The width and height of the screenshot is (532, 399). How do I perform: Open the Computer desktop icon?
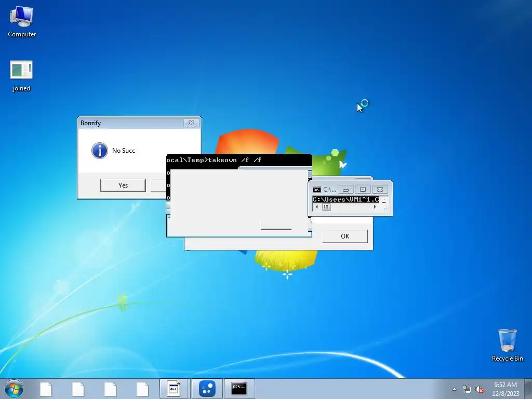[x=22, y=22]
